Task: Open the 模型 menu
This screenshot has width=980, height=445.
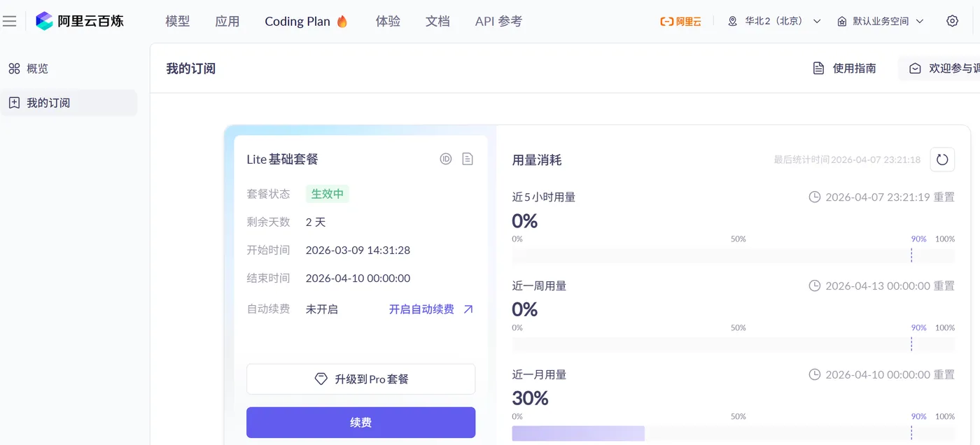Action: pyautogui.click(x=178, y=21)
